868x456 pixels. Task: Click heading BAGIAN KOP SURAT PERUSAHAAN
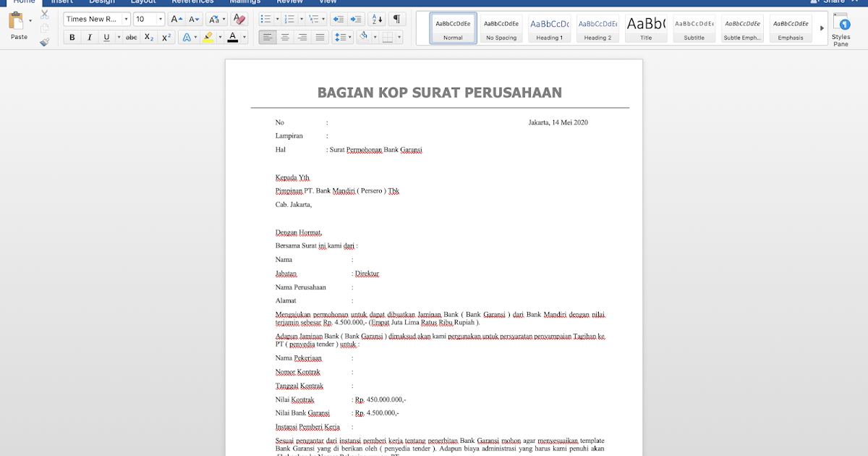[x=440, y=93]
